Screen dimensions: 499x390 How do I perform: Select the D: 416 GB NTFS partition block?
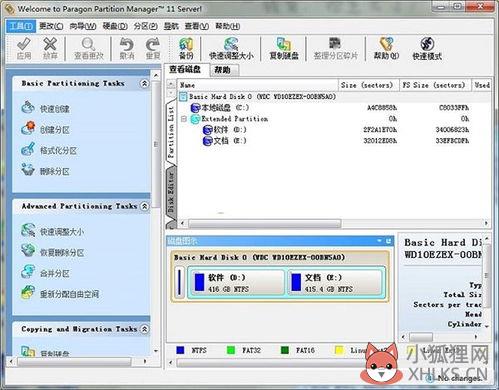(x=236, y=283)
